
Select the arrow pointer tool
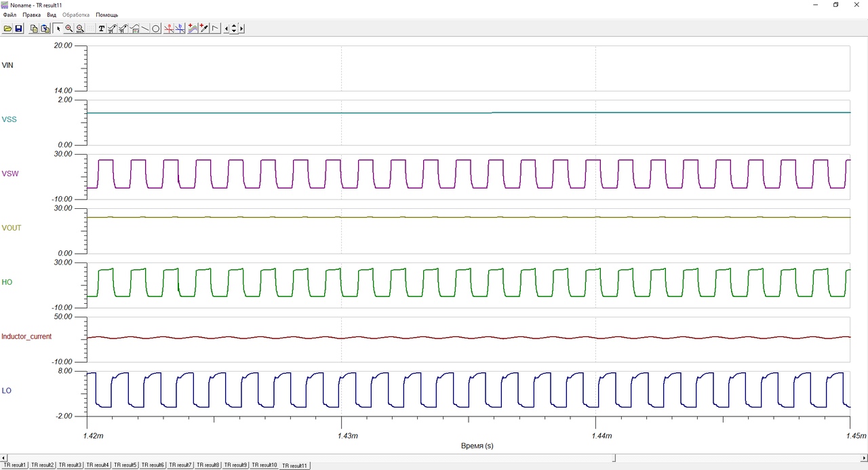[58, 28]
